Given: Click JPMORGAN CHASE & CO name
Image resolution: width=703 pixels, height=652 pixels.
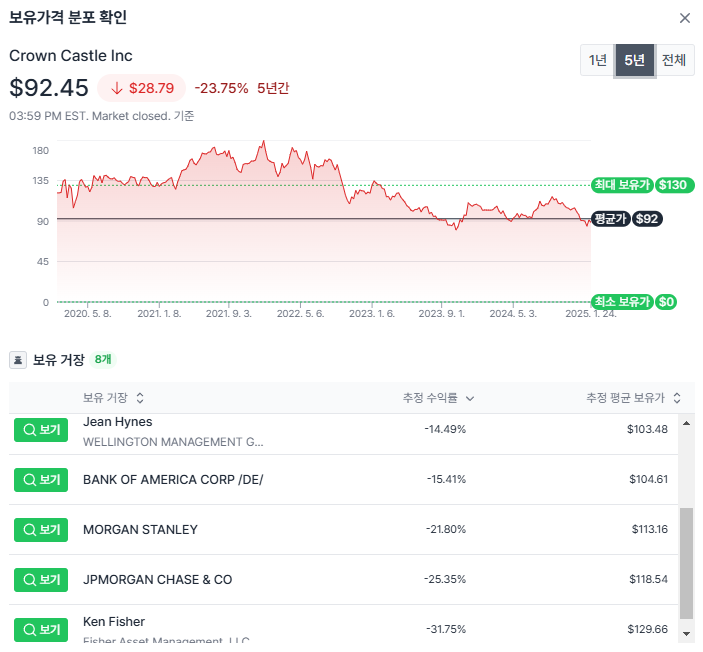Looking at the screenshot, I should [158, 580].
